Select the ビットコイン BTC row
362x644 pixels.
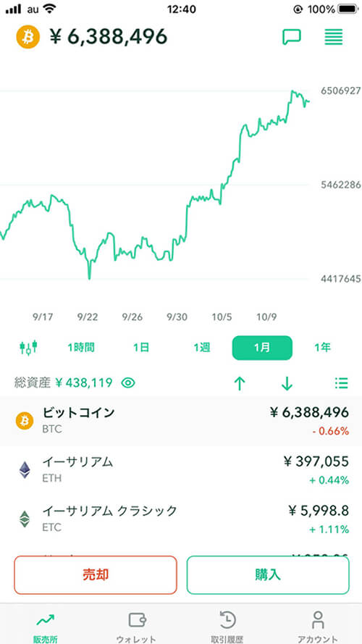pos(181,421)
